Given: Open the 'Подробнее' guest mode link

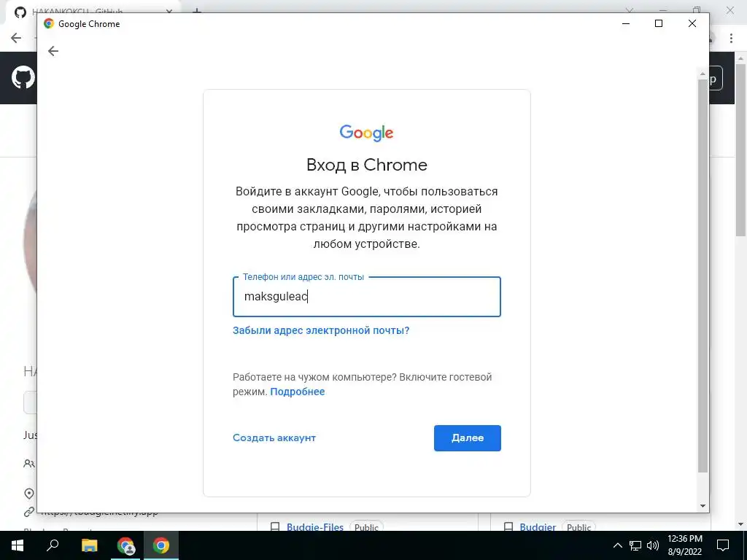Looking at the screenshot, I should coord(298,392).
